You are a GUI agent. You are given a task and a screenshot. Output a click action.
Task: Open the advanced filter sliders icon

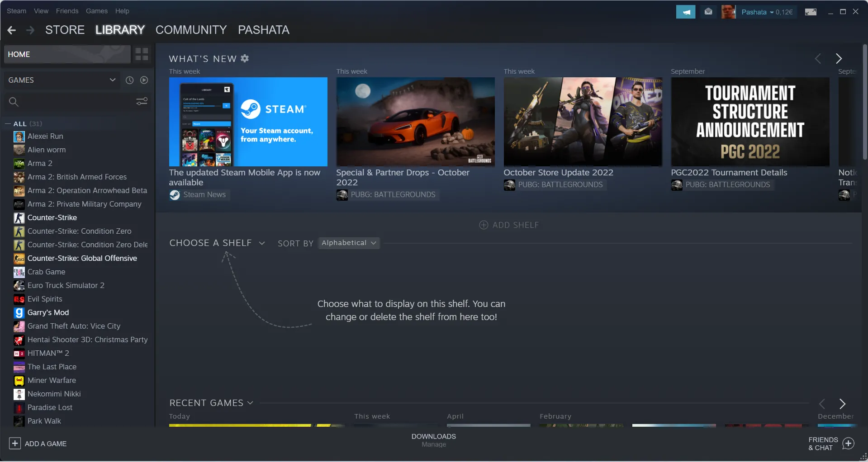[x=142, y=101]
